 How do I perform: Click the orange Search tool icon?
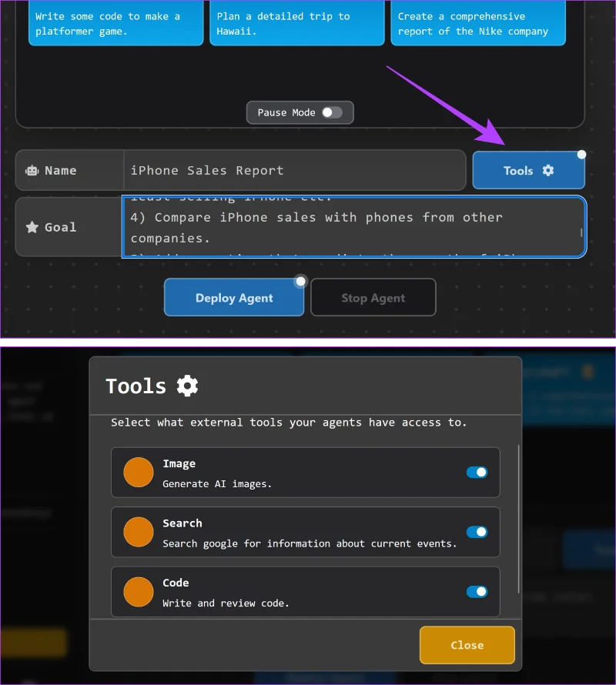138,532
